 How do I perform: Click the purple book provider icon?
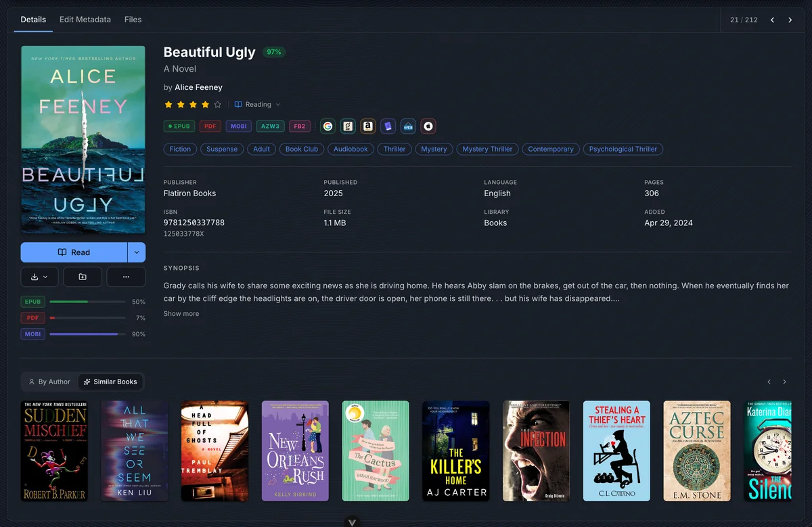pyautogui.click(x=388, y=127)
